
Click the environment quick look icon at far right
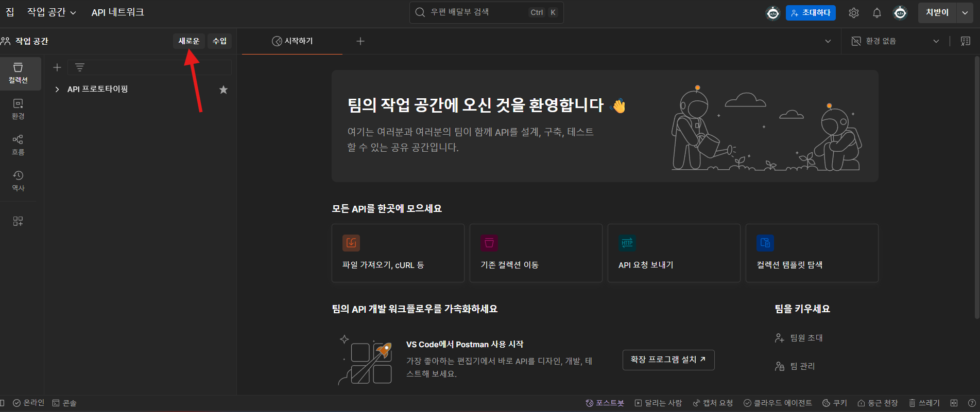coord(966,41)
